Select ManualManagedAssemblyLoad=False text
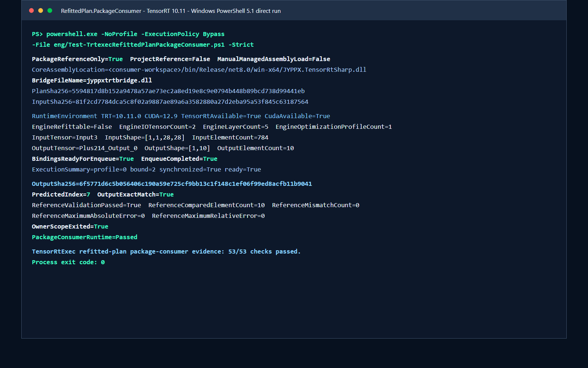The width and height of the screenshot is (588, 368). (x=274, y=59)
